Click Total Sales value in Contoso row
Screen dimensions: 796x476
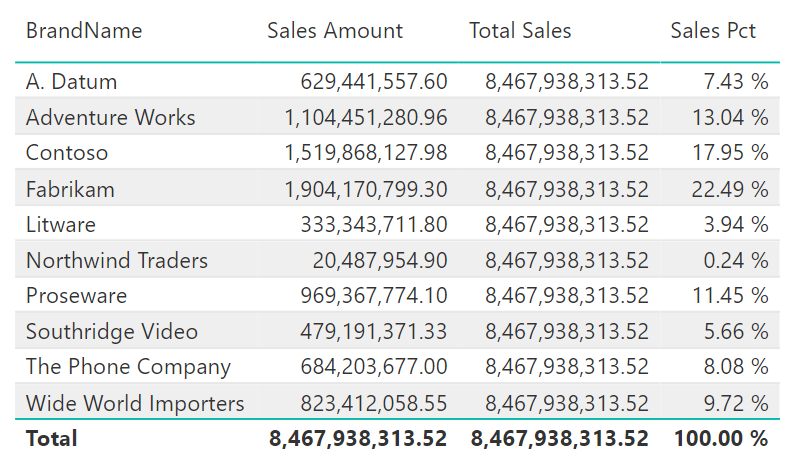[567, 153]
